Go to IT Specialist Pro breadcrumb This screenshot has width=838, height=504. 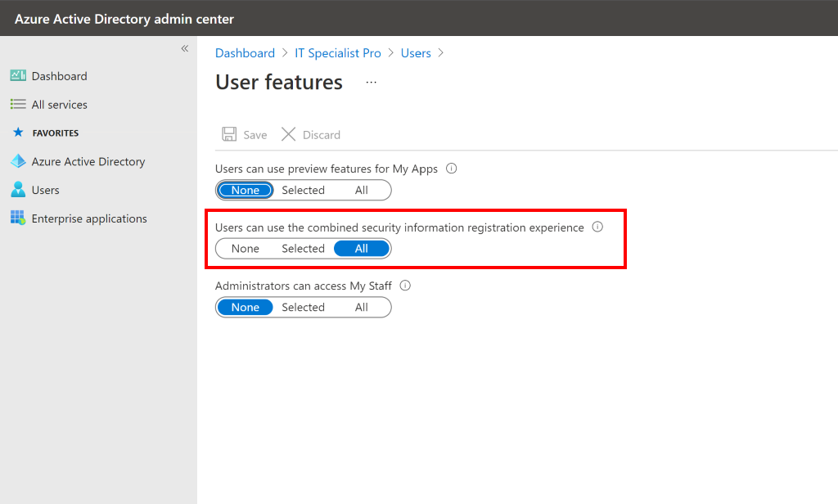(x=338, y=53)
